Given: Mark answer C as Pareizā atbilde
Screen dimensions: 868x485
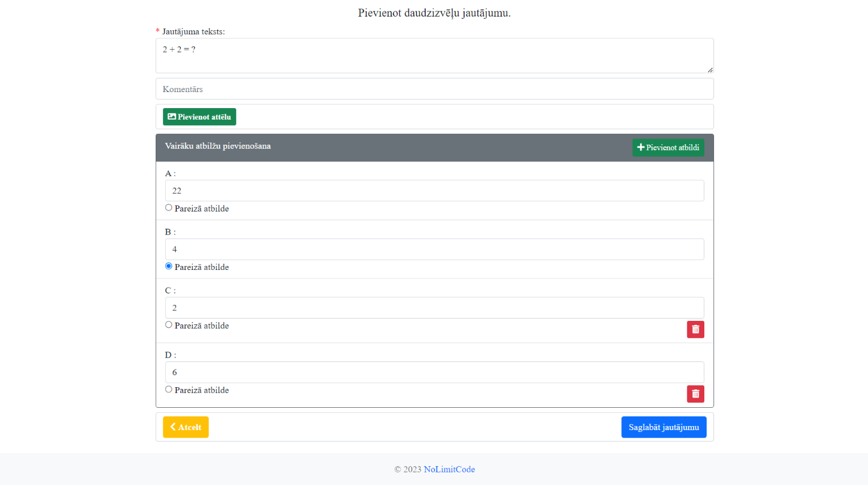Looking at the screenshot, I should click(x=169, y=325).
